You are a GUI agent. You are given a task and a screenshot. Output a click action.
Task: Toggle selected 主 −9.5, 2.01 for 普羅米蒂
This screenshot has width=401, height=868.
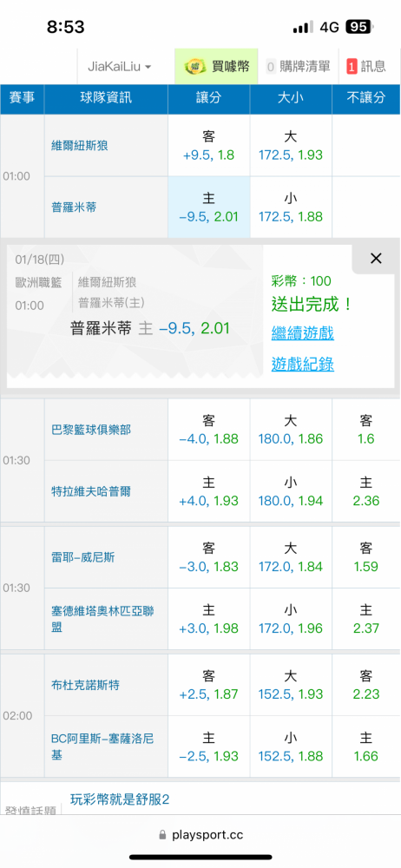pos(209,207)
